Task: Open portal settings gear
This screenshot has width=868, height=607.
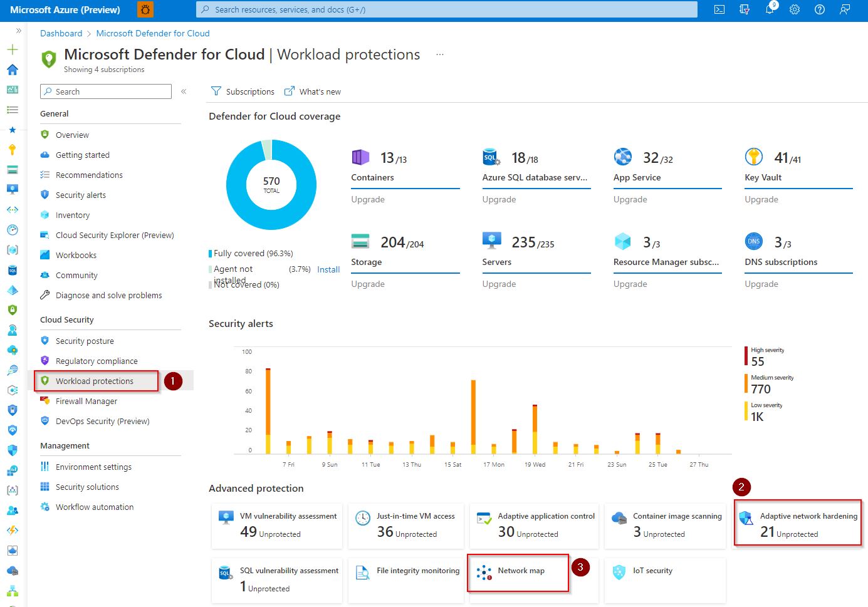Action: coord(795,9)
